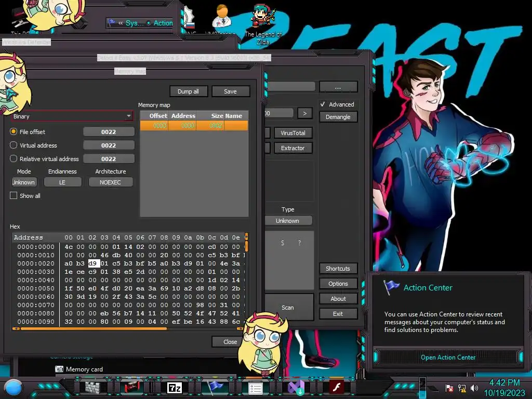
Task: Click the Extractor button
Action: point(293,148)
